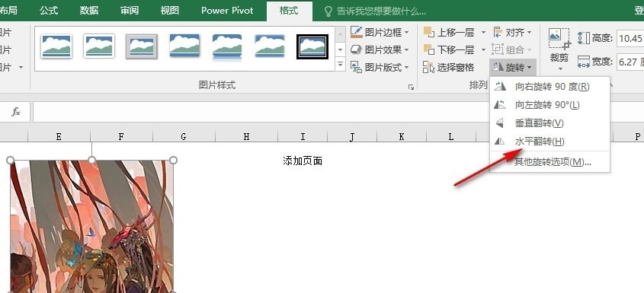The height and width of the screenshot is (293, 644).
Task: Open the 对齐 align dropdown
Action: tap(513, 33)
